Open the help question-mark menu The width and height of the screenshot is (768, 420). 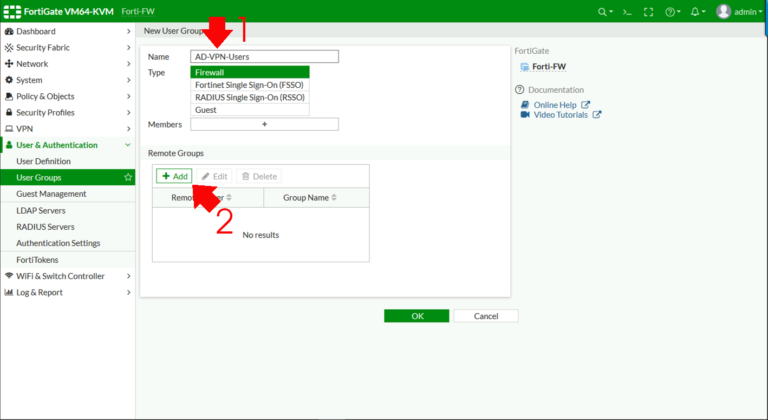[x=670, y=12]
